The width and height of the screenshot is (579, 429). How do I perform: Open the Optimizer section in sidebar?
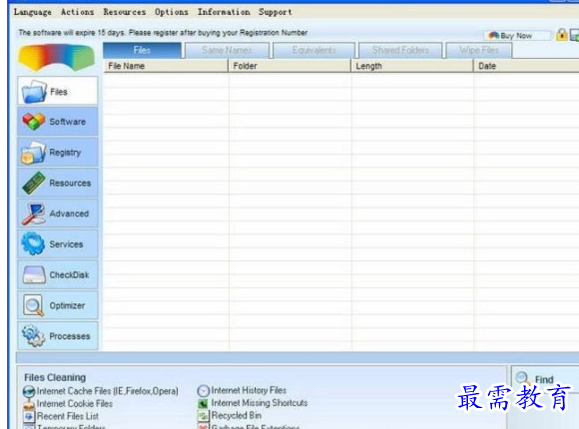pyautogui.click(x=58, y=305)
